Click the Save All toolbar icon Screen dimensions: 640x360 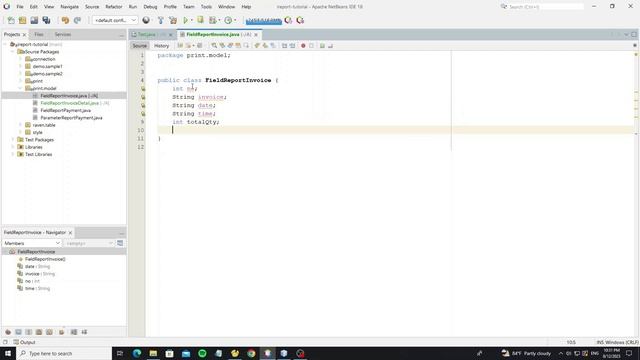tap(46, 20)
